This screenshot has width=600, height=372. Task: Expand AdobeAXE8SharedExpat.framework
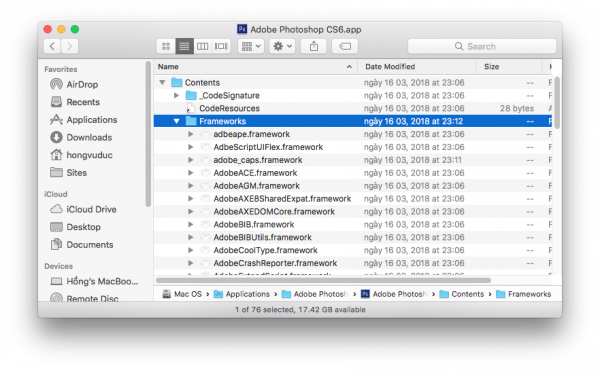click(x=191, y=199)
